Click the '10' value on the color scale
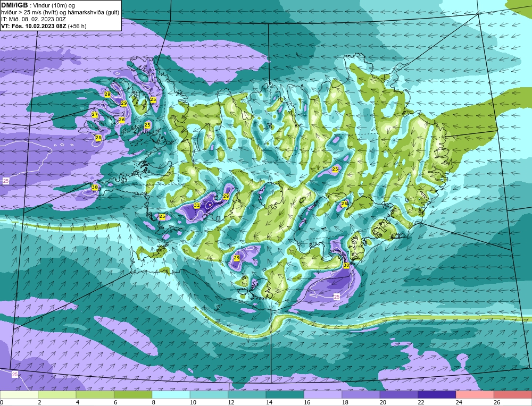532x406 pixels. (193, 403)
